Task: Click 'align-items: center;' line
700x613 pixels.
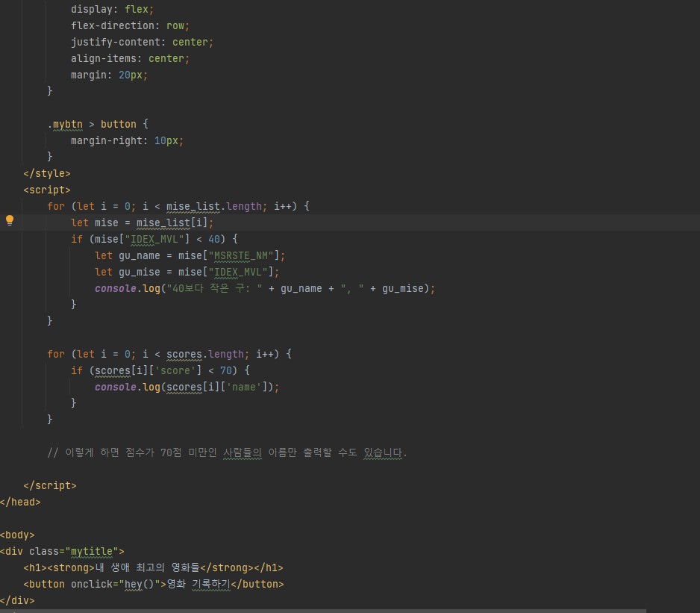Action: pyautogui.click(x=130, y=59)
